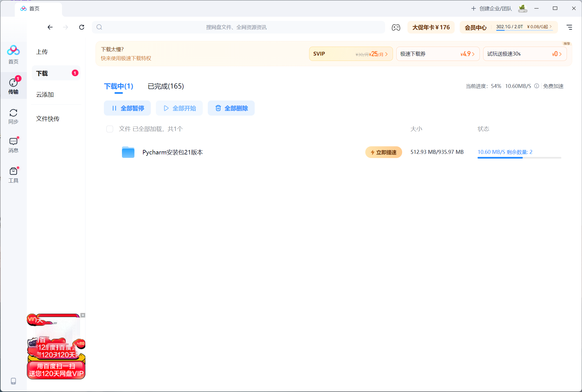Close the VIP promotion ad
The height and width of the screenshot is (392, 582).
click(x=83, y=315)
